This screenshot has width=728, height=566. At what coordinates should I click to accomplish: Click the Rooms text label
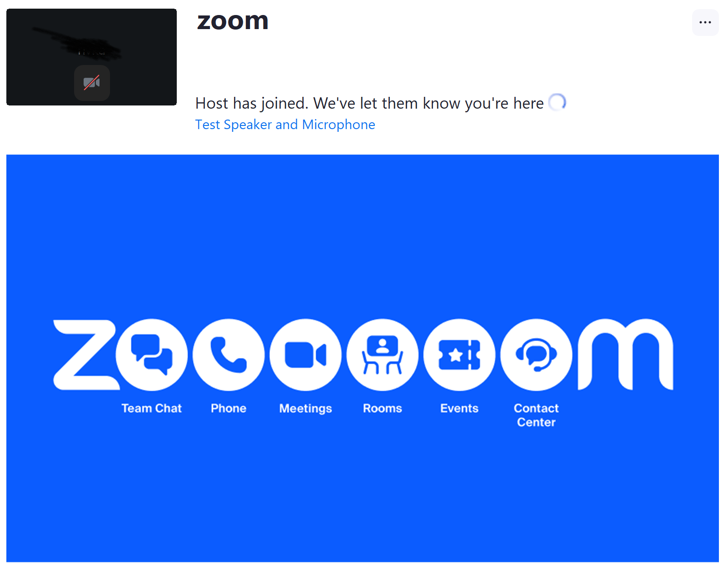tap(382, 408)
